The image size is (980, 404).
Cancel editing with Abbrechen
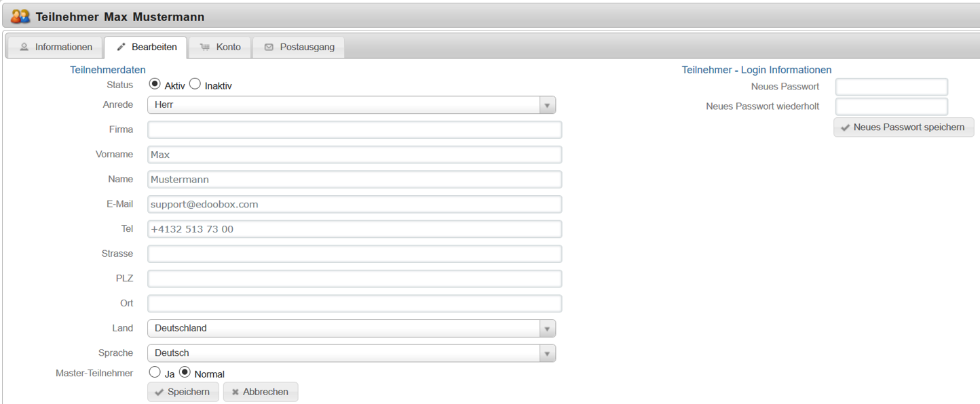pyautogui.click(x=261, y=392)
